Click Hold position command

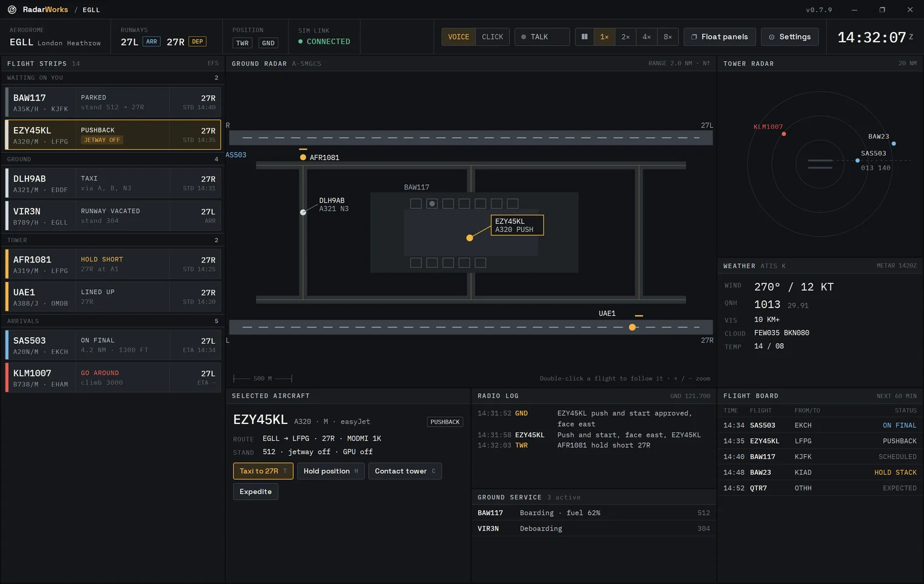pos(331,471)
